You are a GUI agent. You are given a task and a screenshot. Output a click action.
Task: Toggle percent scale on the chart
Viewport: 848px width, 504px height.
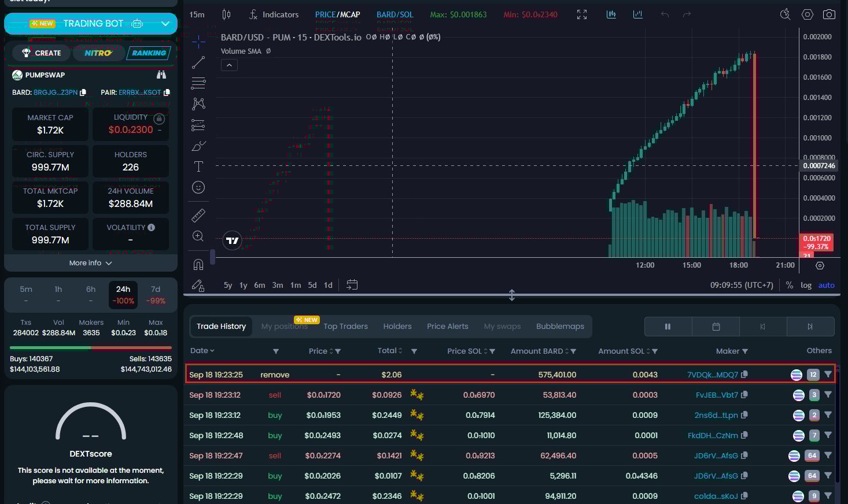click(789, 285)
